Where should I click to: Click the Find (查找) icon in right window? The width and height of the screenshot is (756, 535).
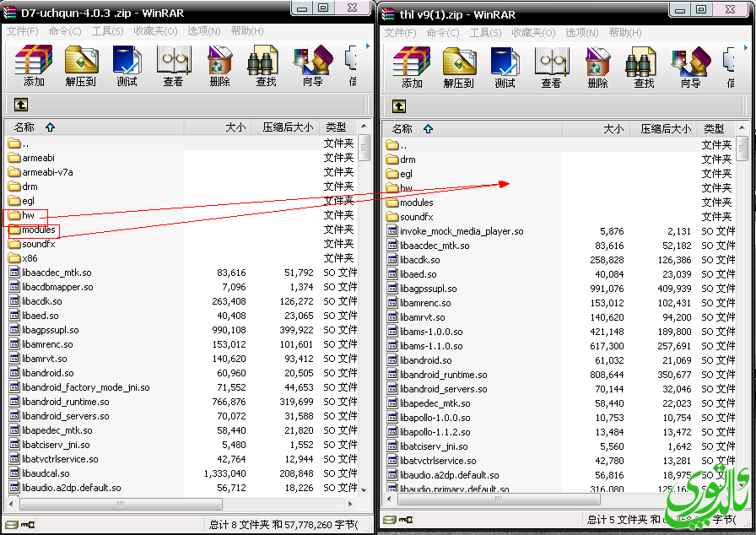coord(644,66)
